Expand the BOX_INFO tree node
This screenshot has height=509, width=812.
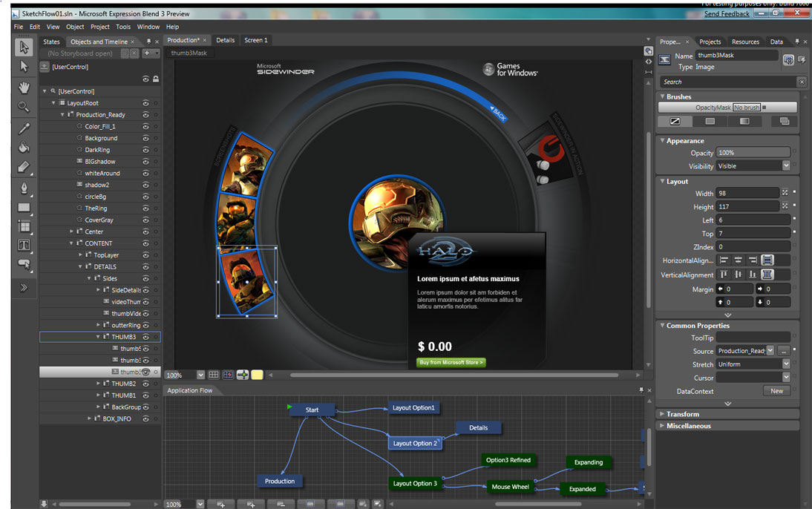tap(89, 418)
